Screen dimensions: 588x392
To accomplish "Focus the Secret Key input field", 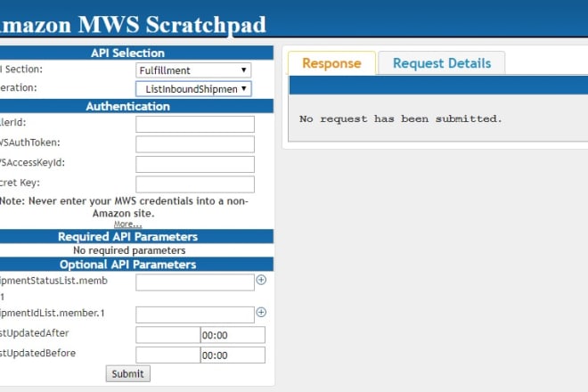I will [x=195, y=184].
